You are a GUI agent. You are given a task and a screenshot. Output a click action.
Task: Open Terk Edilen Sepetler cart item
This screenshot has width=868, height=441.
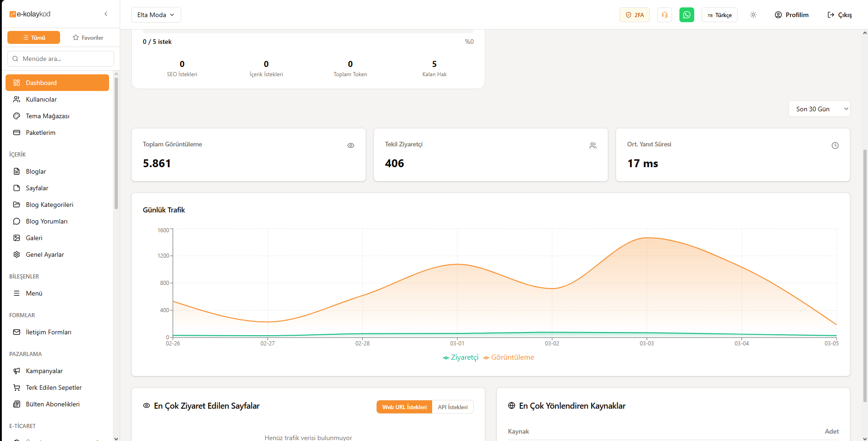coord(53,387)
